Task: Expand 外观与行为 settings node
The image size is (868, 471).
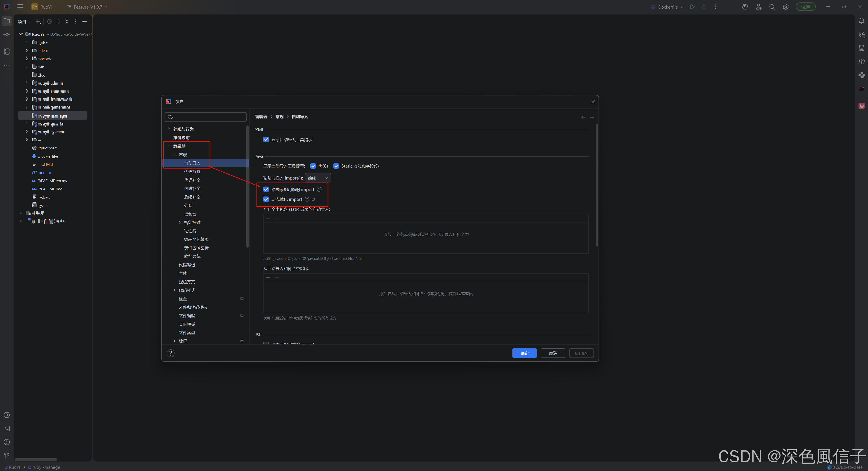Action: [169, 129]
